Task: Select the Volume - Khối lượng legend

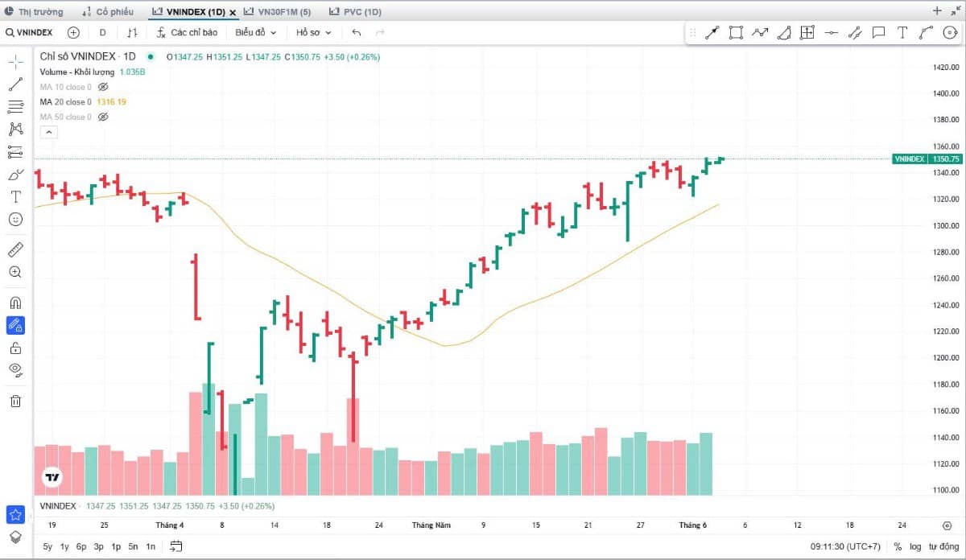Action: tap(77, 72)
